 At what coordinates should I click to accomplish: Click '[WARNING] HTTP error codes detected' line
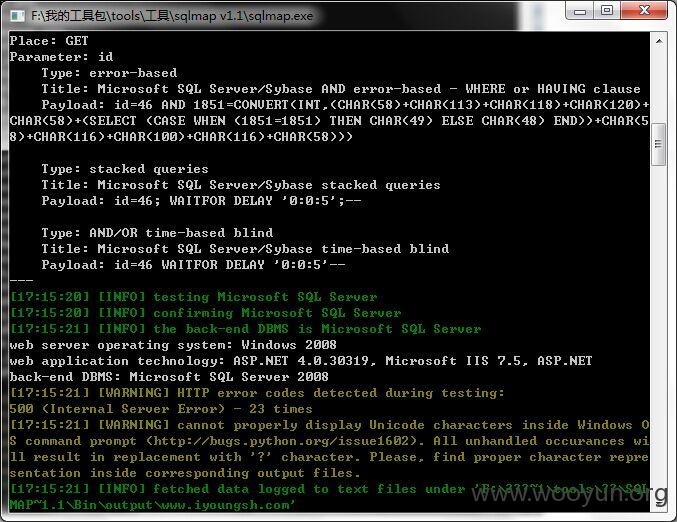coord(257,393)
